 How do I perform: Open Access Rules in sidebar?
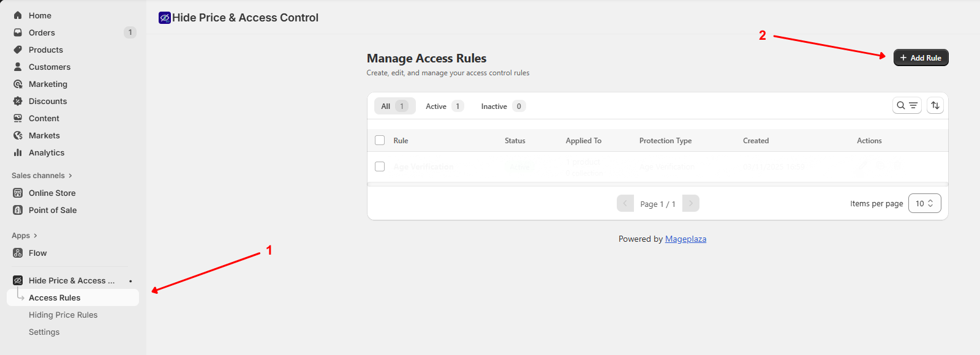click(x=73, y=297)
